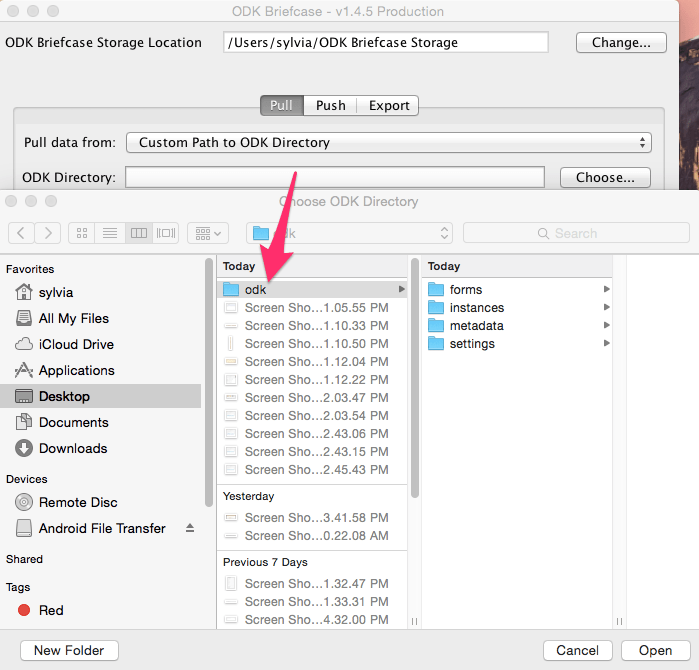This screenshot has width=699, height=670.
Task: Switch file dialog to cover flow view
Action: (166, 233)
